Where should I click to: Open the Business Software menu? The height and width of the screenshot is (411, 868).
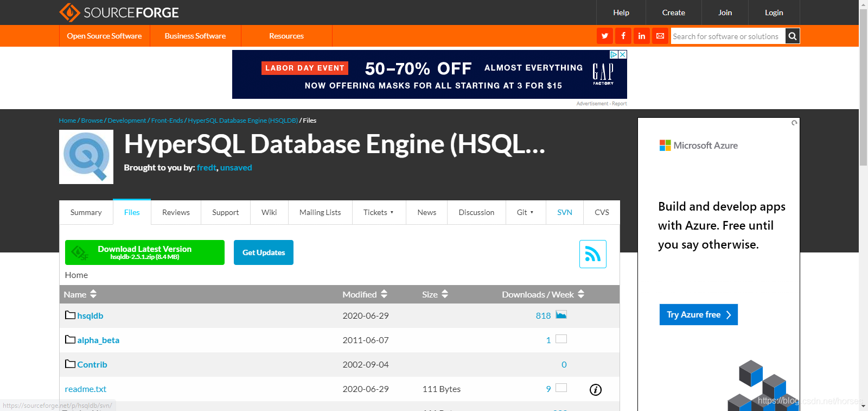point(195,36)
